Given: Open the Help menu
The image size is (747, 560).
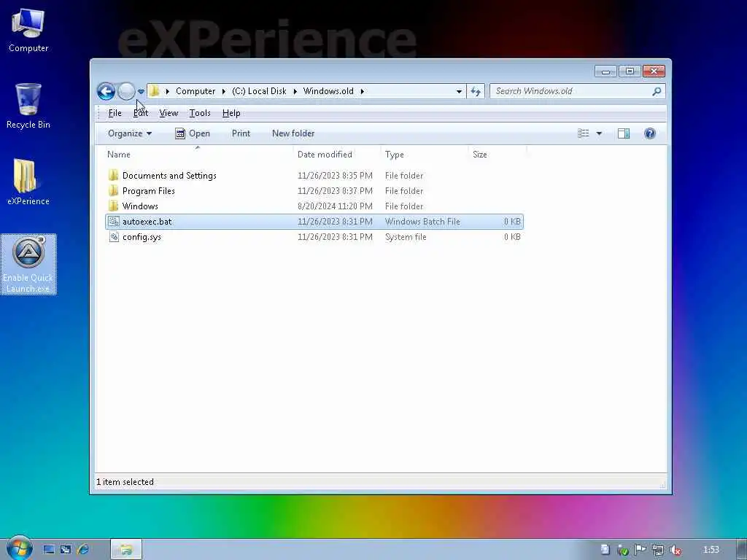Looking at the screenshot, I should (231, 113).
